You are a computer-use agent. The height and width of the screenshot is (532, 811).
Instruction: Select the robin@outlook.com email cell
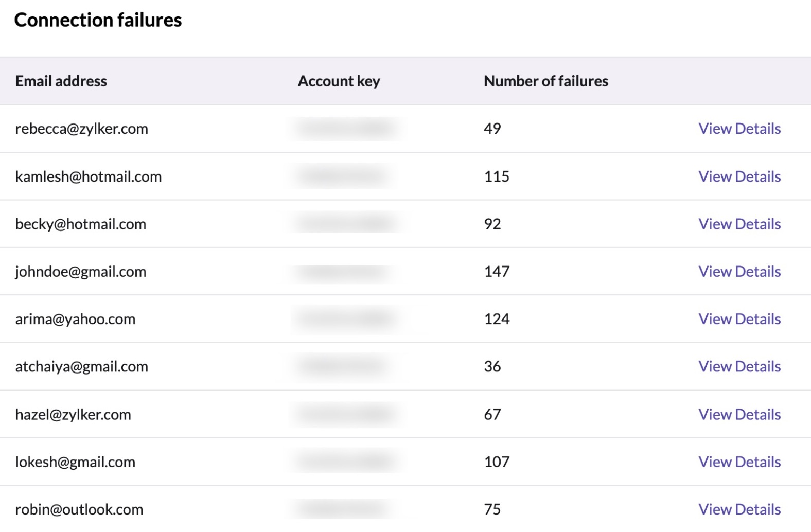tap(79, 509)
